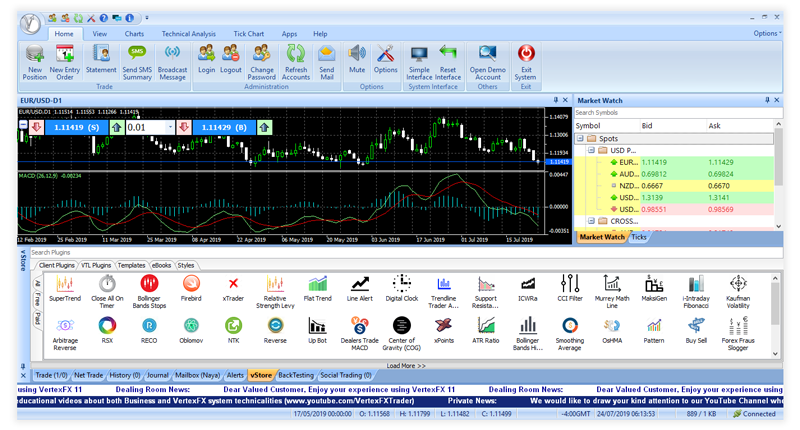Viewport: 800px width, 430px height.
Task: Switch to the Charts ribbon tab
Action: [x=134, y=34]
